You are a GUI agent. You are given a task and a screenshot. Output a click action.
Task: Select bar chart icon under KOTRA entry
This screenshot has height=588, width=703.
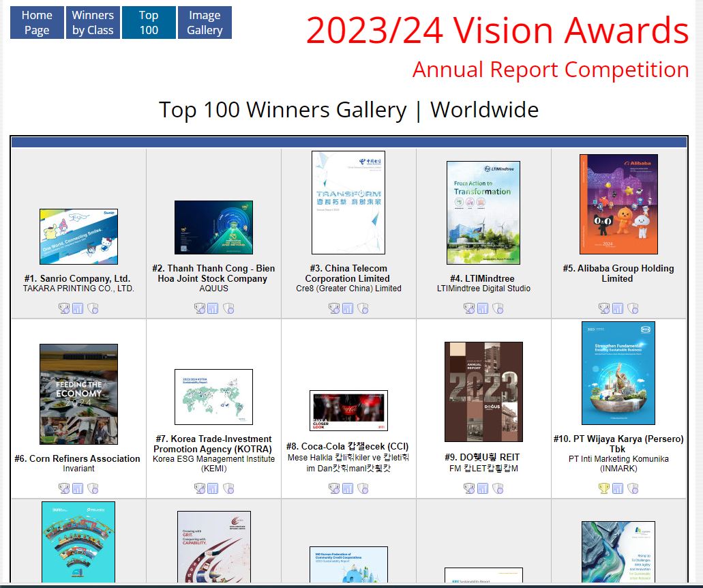(x=213, y=488)
